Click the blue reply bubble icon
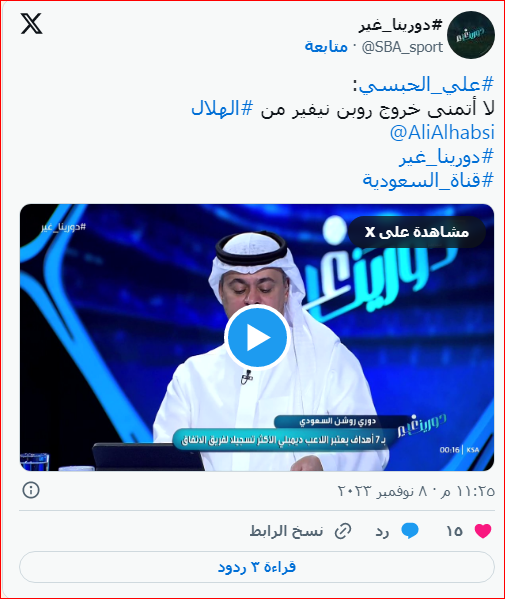Screen dimensions: 505x599 (410, 531)
